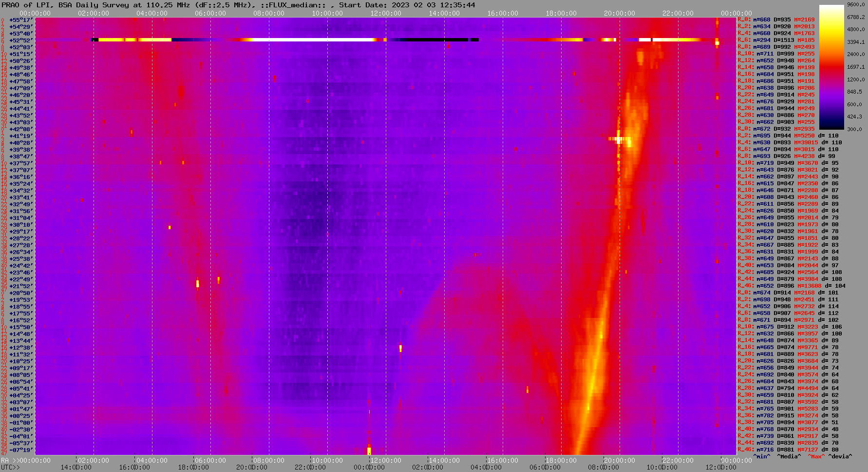The height and width of the screenshot is (472, 868).
Task: Click the 4800.0 color scale value
Action: [856, 29]
